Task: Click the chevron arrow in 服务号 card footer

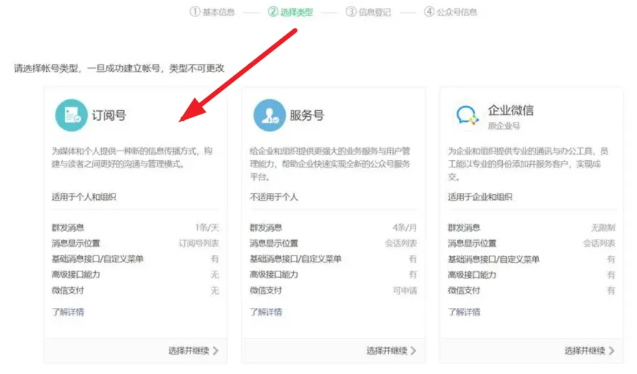Action: tap(414, 350)
